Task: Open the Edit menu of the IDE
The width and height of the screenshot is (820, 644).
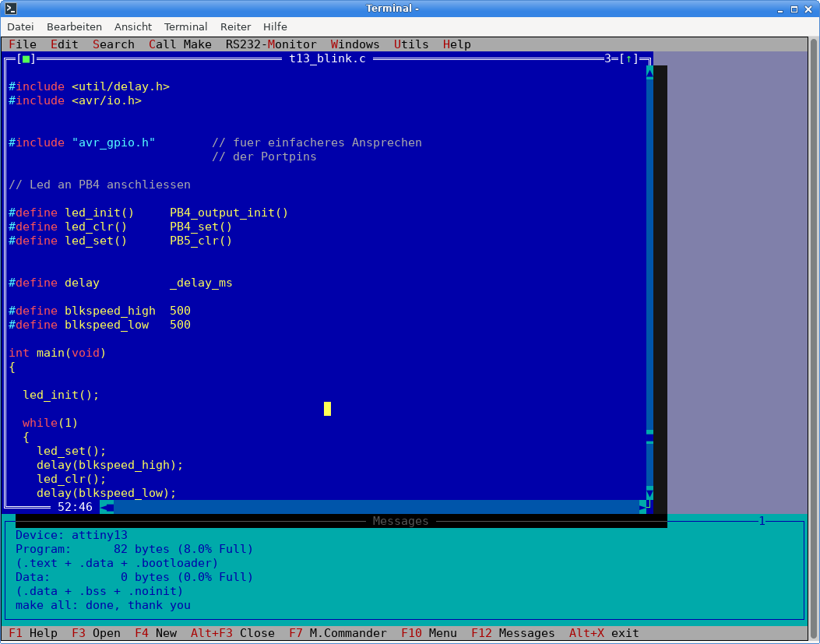Action: click(65, 44)
